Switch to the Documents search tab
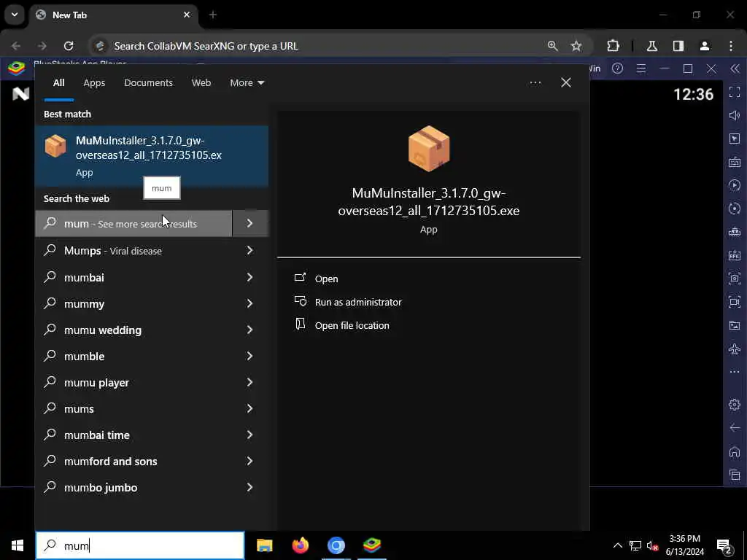The height and width of the screenshot is (560, 747). coord(148,83)
